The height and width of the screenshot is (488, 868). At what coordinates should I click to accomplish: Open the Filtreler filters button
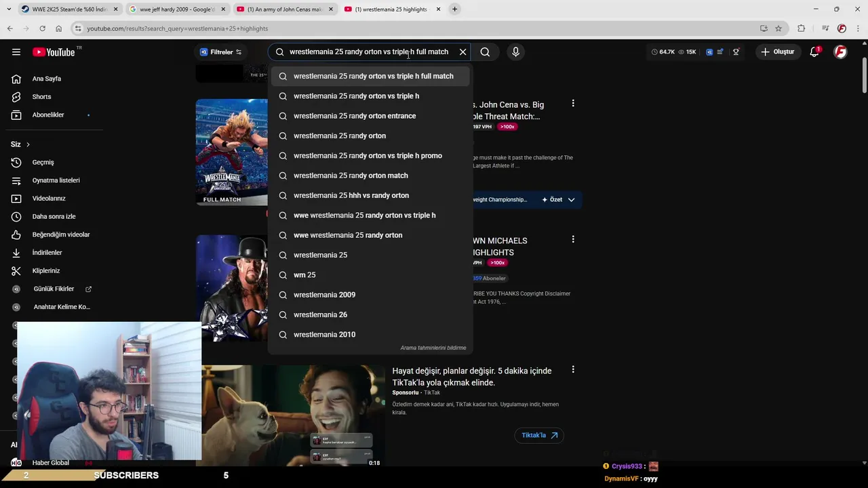(221, 52)
